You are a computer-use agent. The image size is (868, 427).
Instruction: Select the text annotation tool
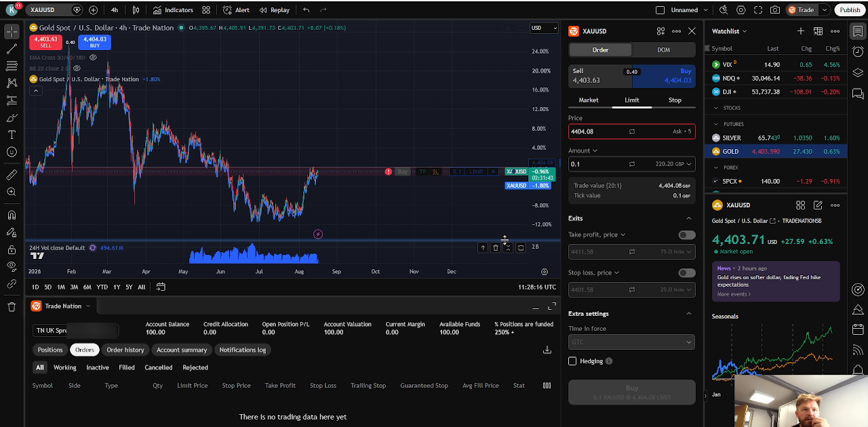click(x=12, y=135)
